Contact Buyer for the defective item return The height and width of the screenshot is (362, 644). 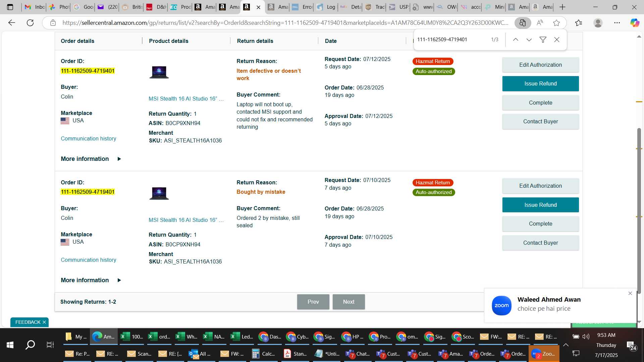[x=540, y=121]
